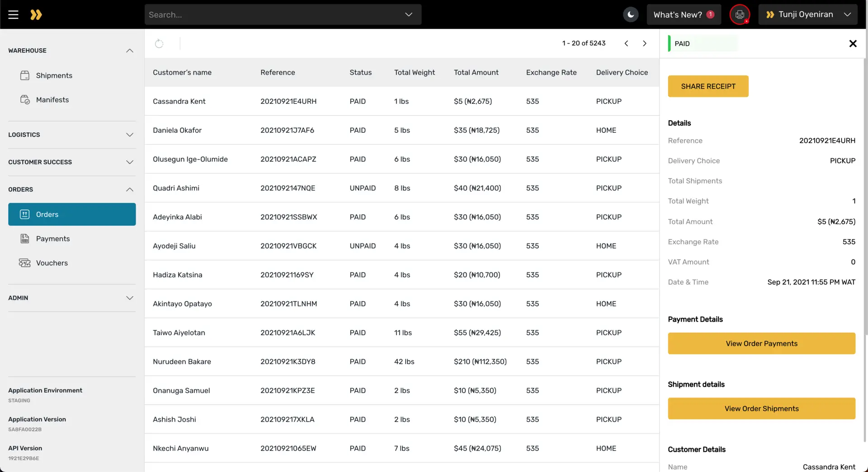Expand the ADMIN section

[72, 298]
